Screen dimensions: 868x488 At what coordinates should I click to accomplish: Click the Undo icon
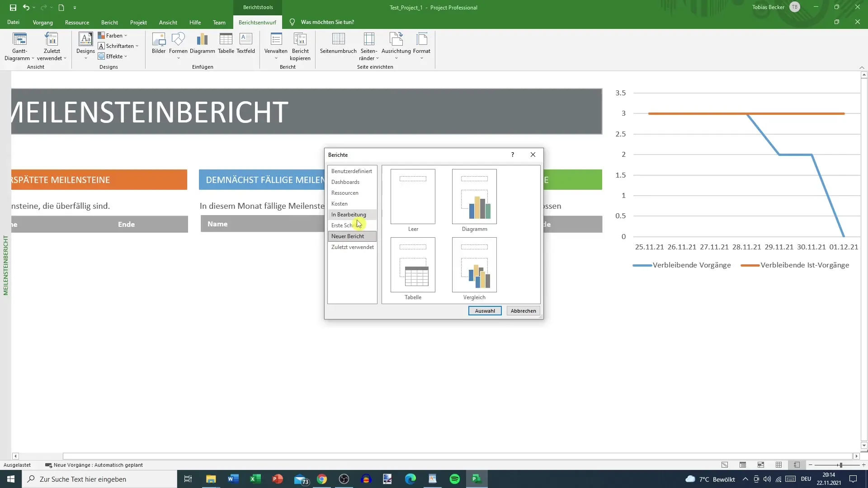click(26, 7)
